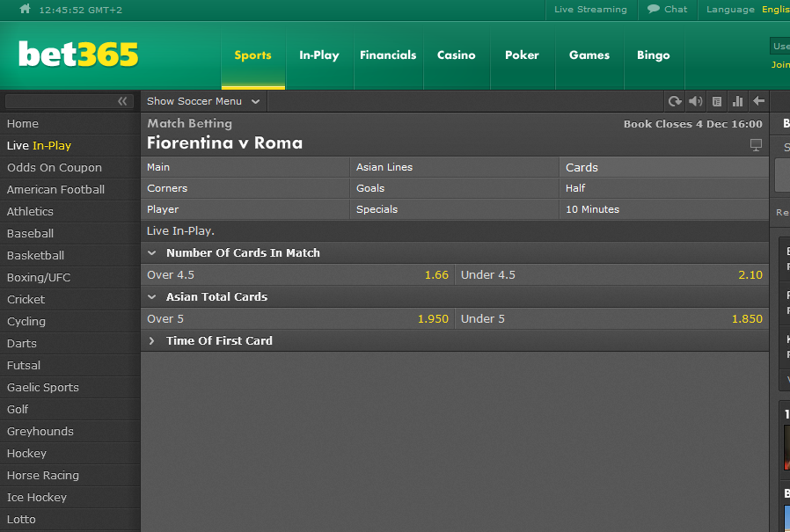
Task: Open Athletics in sidebar
Action: pyautogui.click(x=70, y=212)
